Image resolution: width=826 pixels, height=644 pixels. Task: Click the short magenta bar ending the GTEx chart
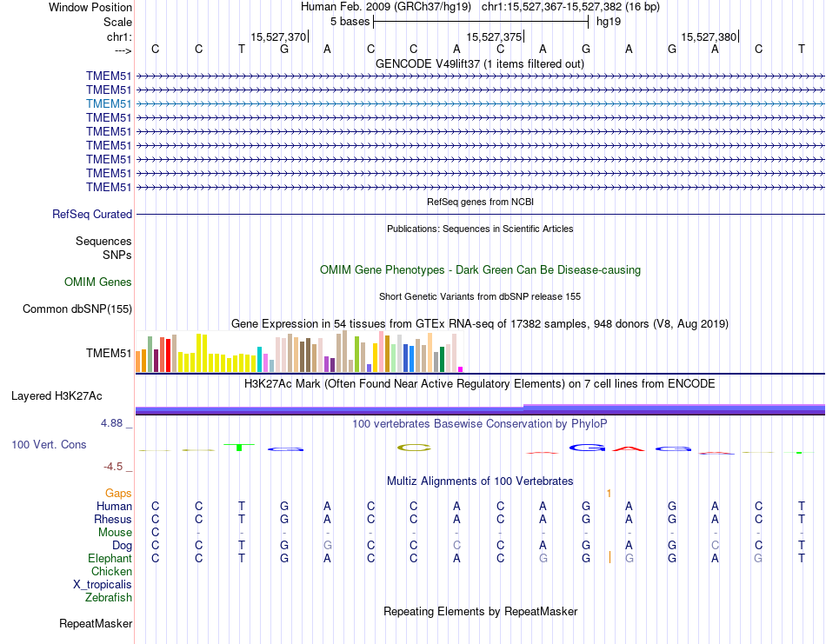461,369
